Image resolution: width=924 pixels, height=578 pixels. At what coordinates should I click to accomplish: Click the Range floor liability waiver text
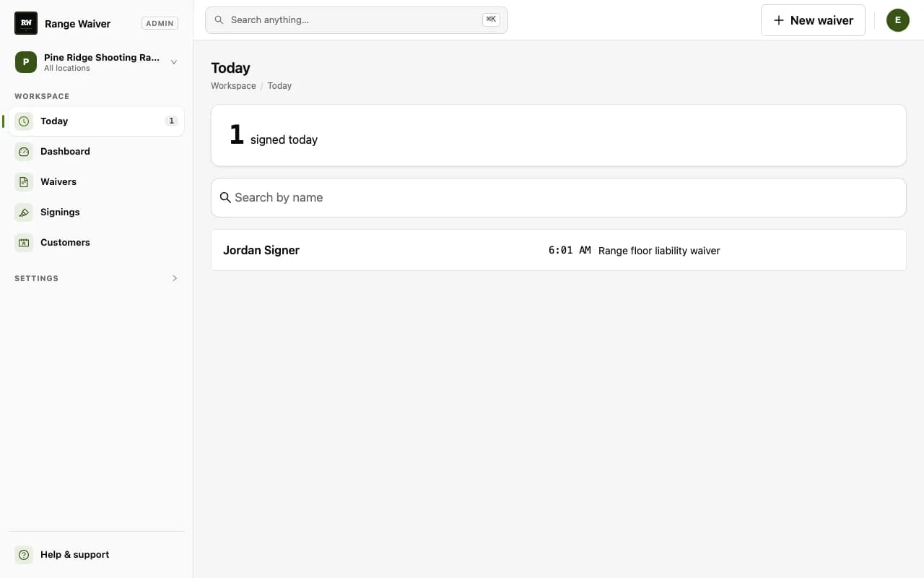(x=659, y=251)
